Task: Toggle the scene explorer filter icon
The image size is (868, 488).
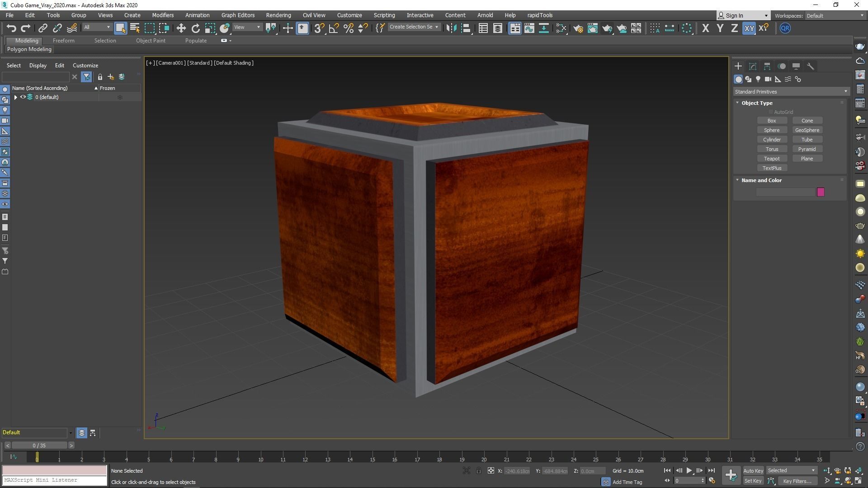Action: [x=86, y=77]
